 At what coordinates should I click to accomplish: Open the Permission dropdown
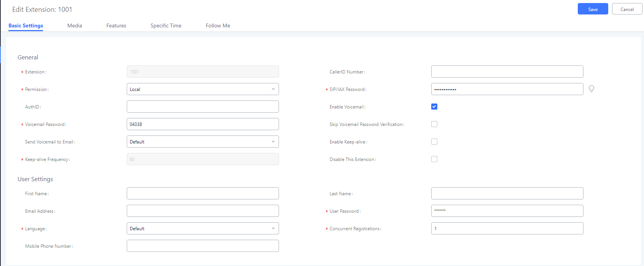coord(203,89)
